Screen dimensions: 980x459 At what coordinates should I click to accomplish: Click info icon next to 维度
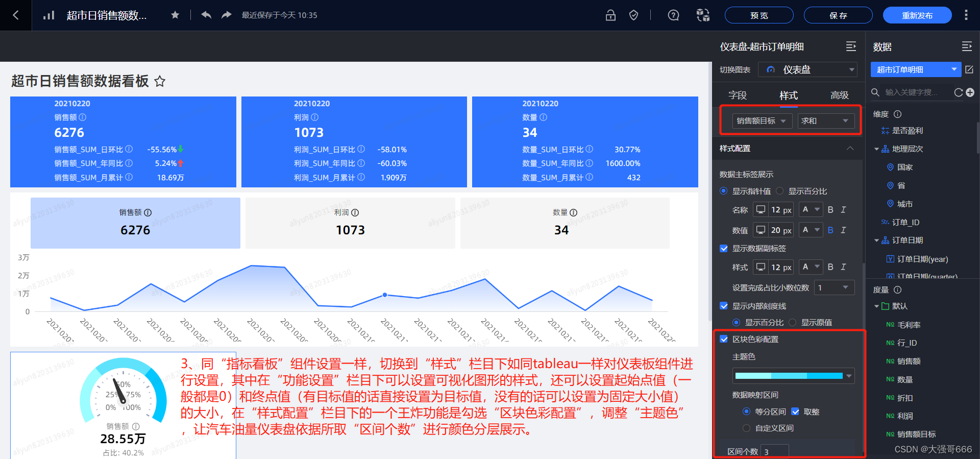tap(898, 114)
